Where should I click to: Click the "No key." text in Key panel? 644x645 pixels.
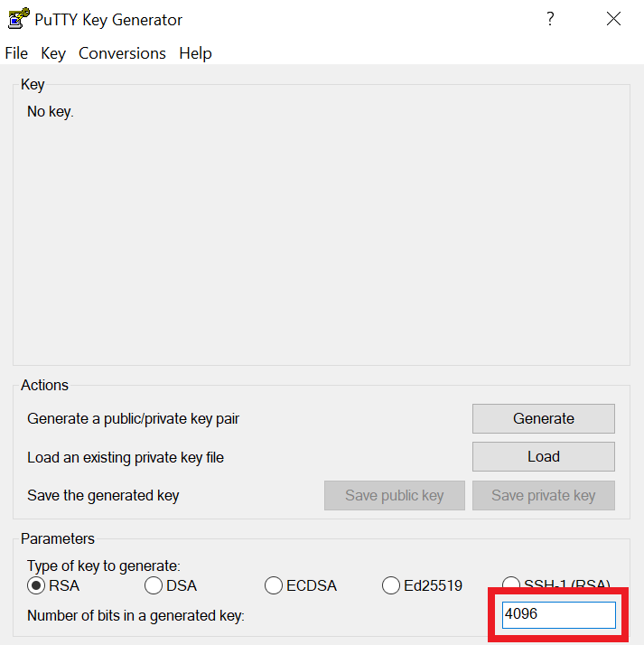coord(51,112)
